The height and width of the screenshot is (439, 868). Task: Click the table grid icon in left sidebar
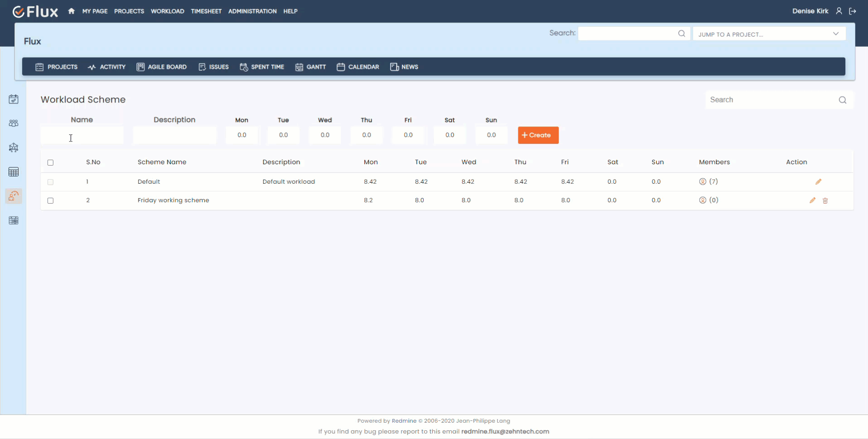tap(14, 172)
